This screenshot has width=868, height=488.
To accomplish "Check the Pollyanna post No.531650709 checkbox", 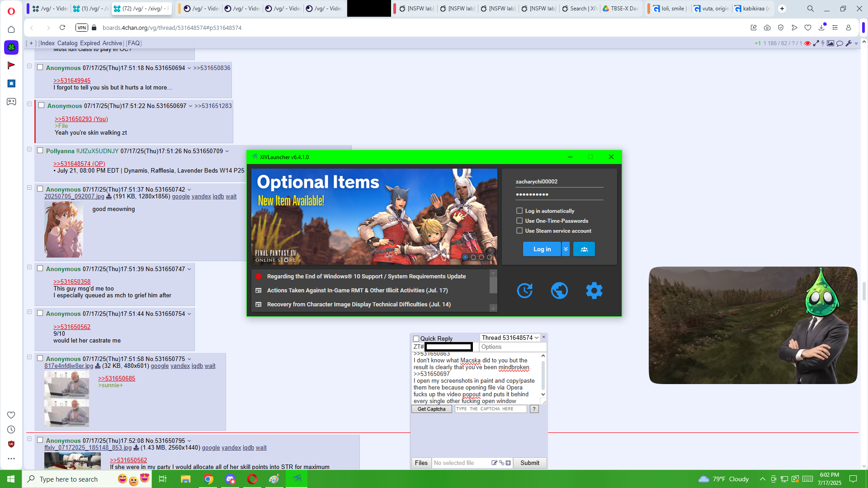I will (40, 150).
